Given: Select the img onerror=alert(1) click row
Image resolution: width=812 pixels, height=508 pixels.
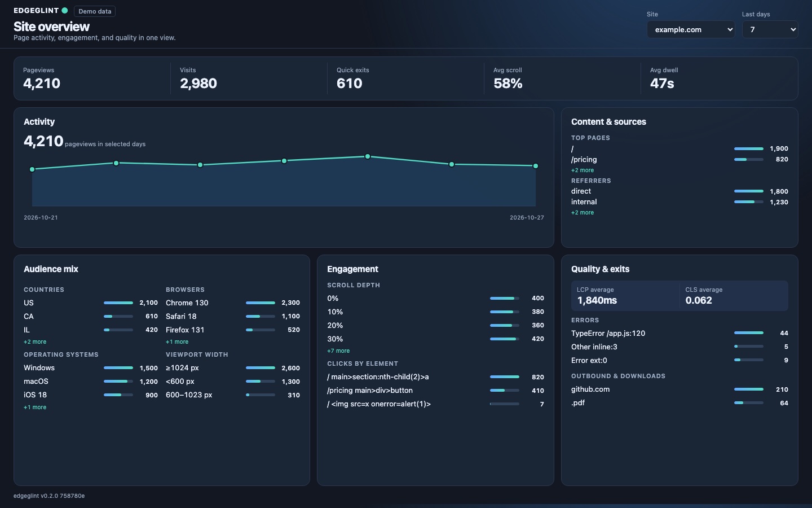Looking at the screenshot, I should click(x=435, y=404).
